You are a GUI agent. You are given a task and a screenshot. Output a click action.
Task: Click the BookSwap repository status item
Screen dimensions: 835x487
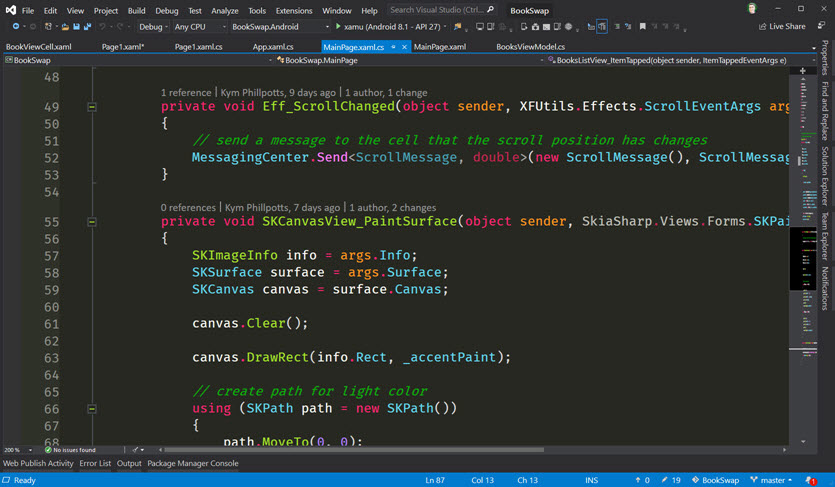(x=715, y=480)
